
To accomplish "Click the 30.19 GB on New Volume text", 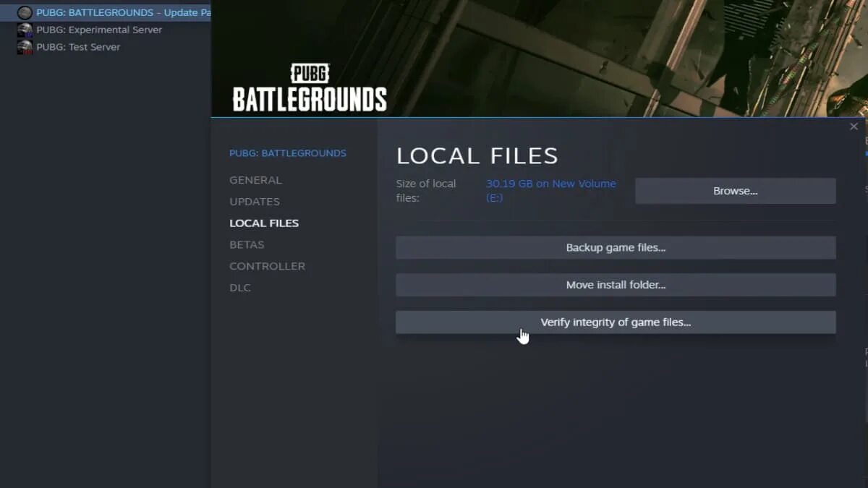I will [x=551, y=190].
